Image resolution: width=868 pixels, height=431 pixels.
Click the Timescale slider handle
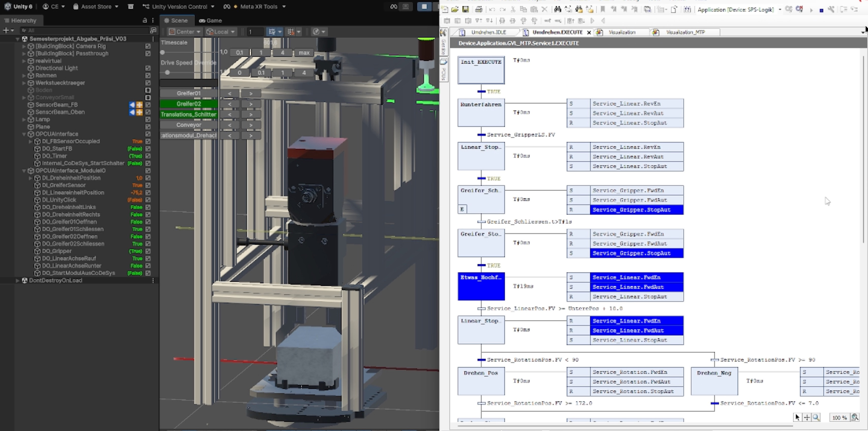click(x=162, y=52)
